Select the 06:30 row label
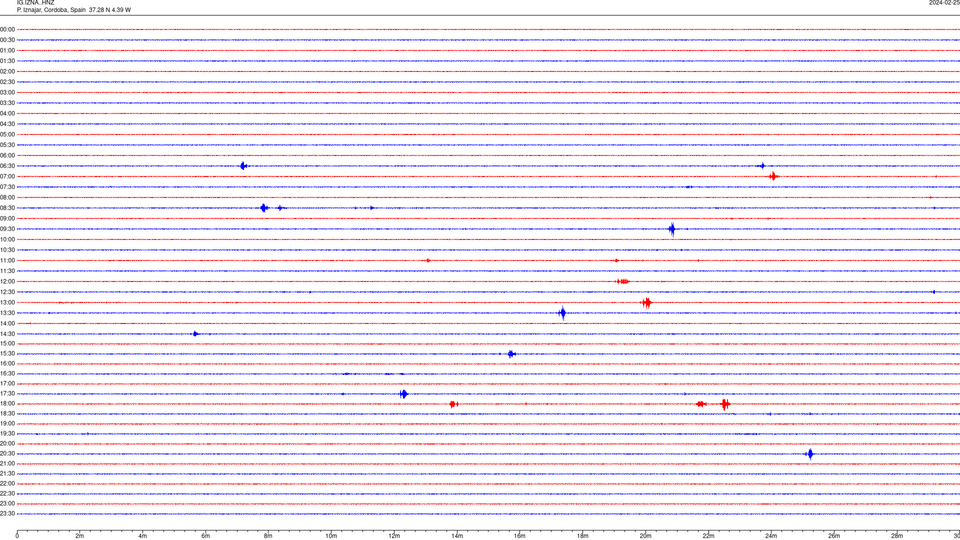Screen dimensions: 960x540 pos(7,166)
